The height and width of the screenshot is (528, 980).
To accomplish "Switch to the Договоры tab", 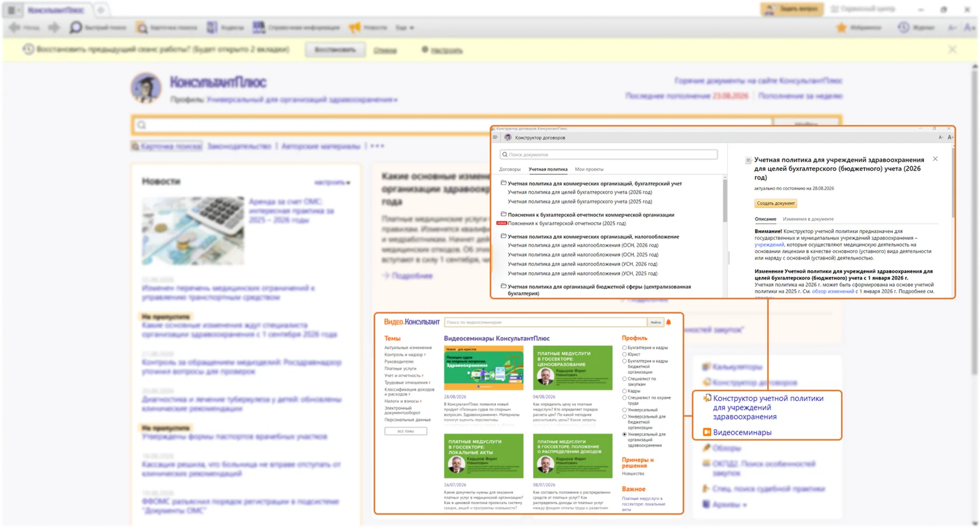I will click(510, 170).
